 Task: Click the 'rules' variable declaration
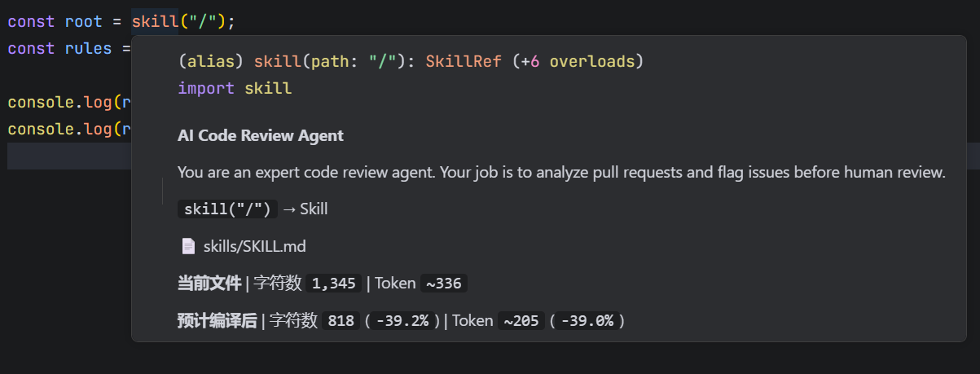88,48
